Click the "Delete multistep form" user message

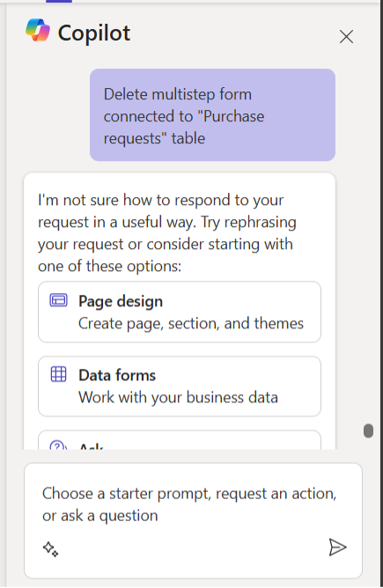pos(212,115)
